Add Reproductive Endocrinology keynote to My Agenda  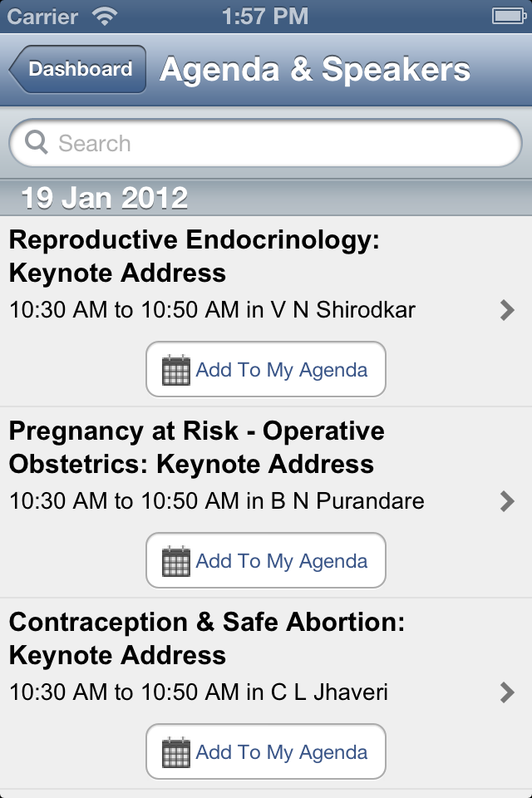[266, 370]
